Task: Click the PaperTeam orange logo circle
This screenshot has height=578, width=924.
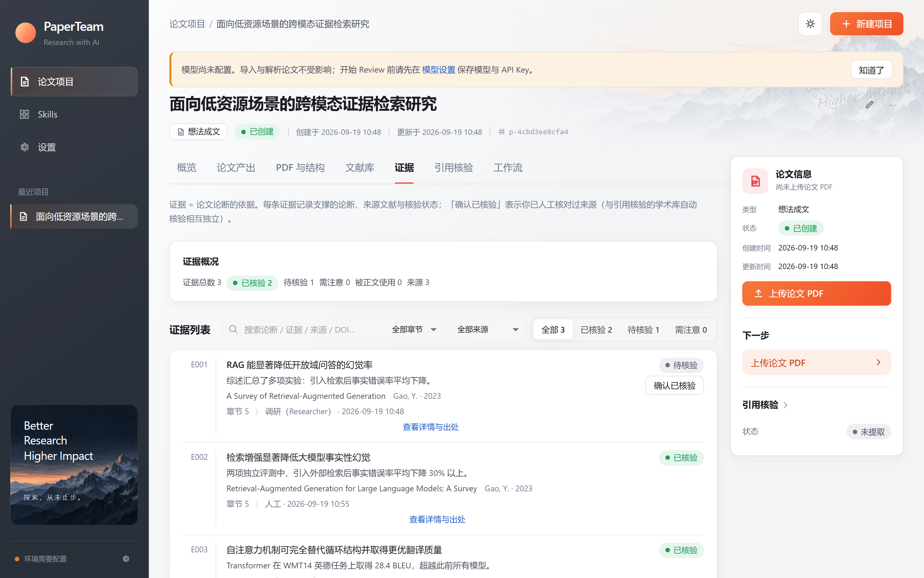Action: (x=26, y=32)
